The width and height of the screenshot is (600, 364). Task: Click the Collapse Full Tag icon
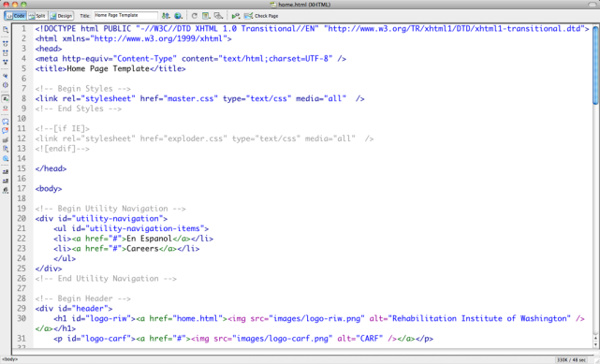coord(6,44)
